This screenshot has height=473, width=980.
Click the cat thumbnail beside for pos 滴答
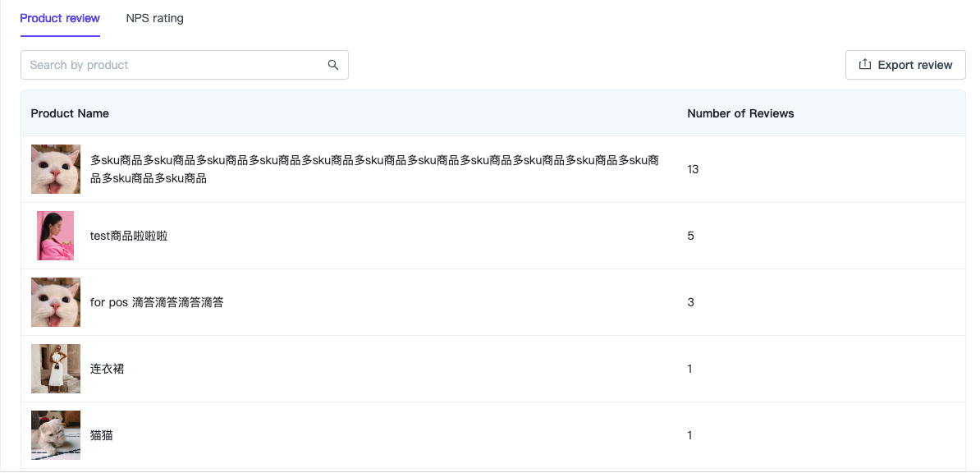[x=56, y=302]
